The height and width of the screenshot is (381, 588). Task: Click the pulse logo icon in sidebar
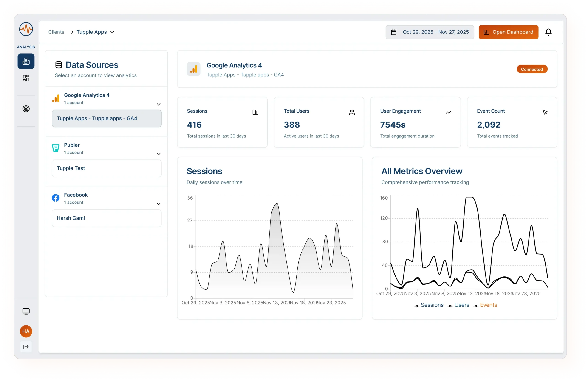pyautogui.click(x=26, y=29)
